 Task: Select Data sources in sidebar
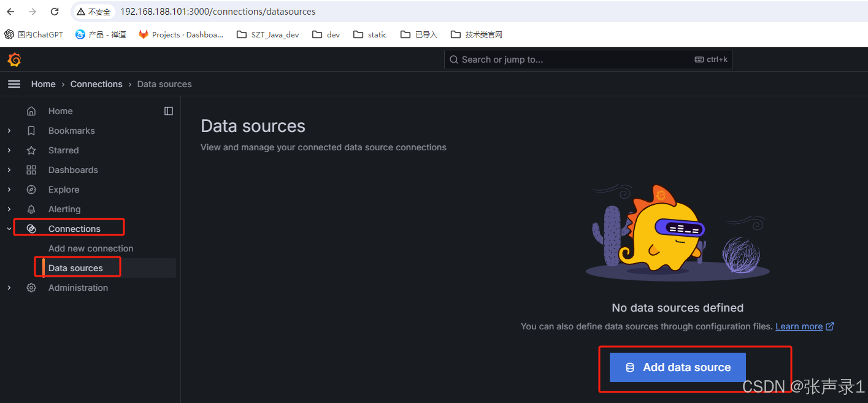pos(75,268)
